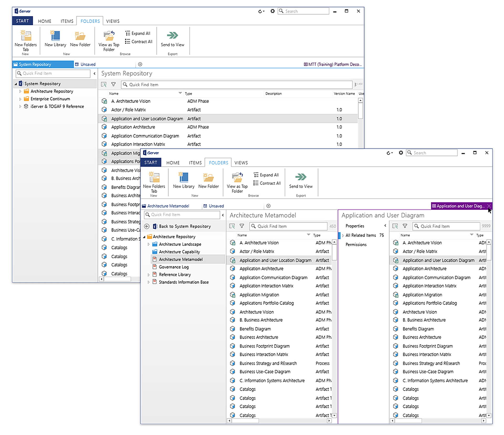Click Contract All in front window ribbon
The width and height of the screenshot is (504, 435).
coord(267,183)
